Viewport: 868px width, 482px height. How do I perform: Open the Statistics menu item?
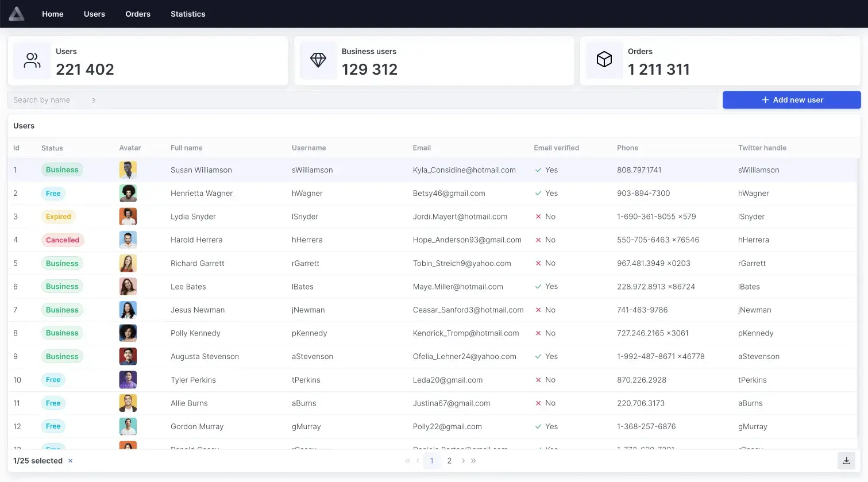[188, 14]
